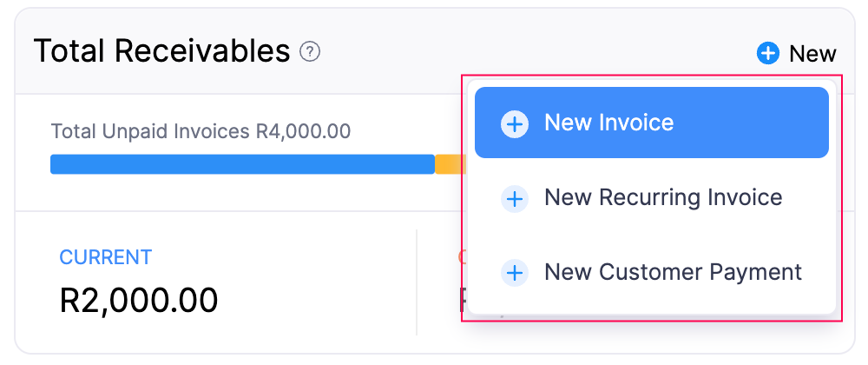Click the blue plus icon beside New
The height and width of the screenshot is (365, 868).
coord(768,54)
